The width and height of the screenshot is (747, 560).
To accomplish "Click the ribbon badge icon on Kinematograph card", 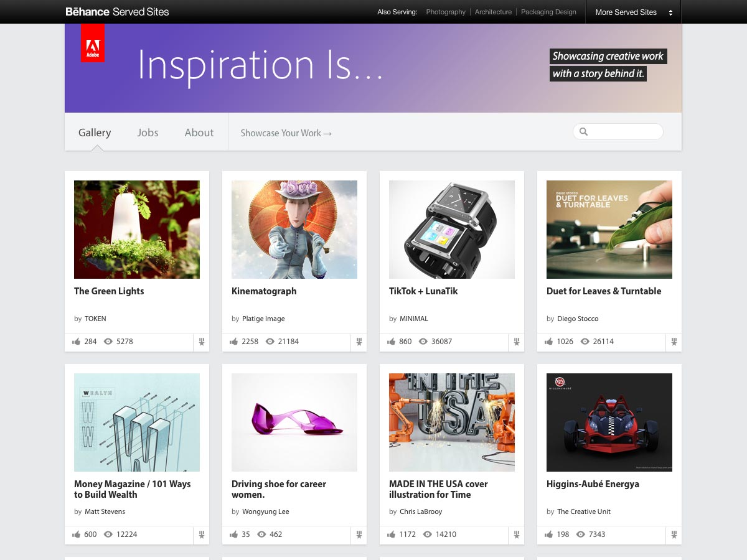I will point(359,342).
